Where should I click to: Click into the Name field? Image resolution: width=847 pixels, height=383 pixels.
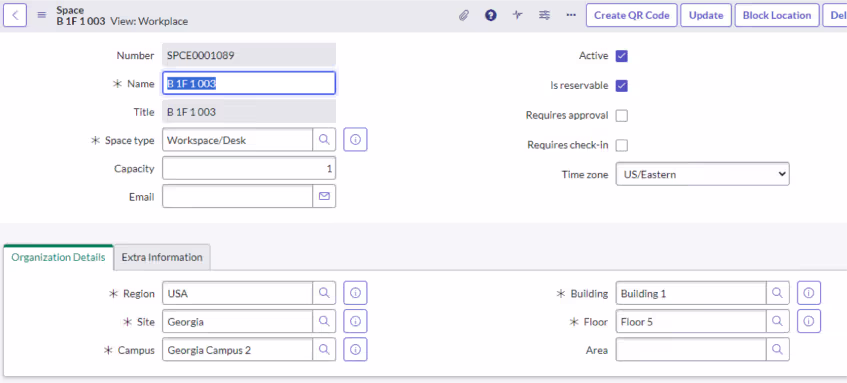pos(249,83)
